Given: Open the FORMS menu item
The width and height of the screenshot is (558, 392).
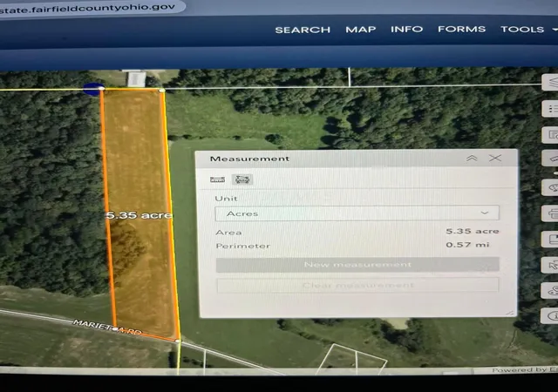Looking at the screenshot, I should [461, 29].
